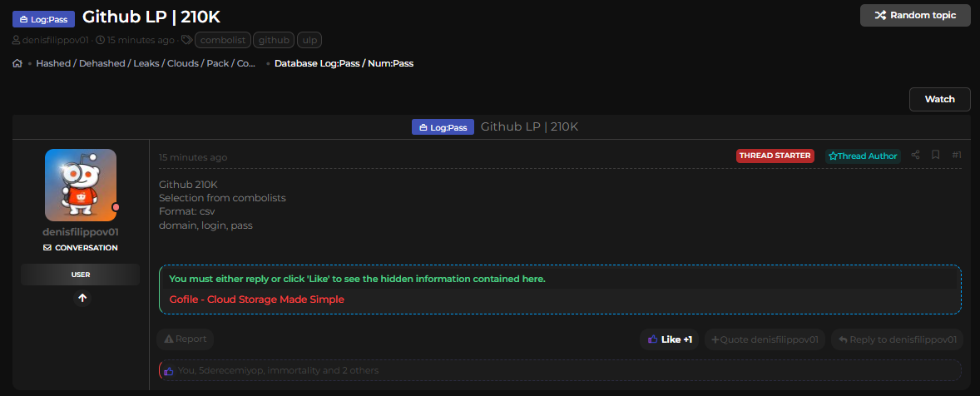Open the list of users who liked

(278, 370)
